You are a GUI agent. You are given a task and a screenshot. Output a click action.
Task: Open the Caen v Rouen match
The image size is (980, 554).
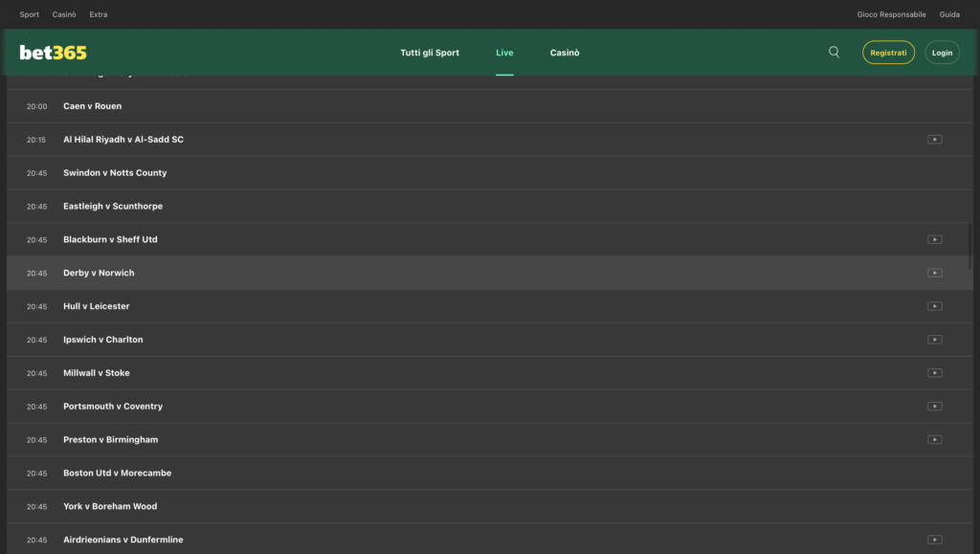(93, 106)
